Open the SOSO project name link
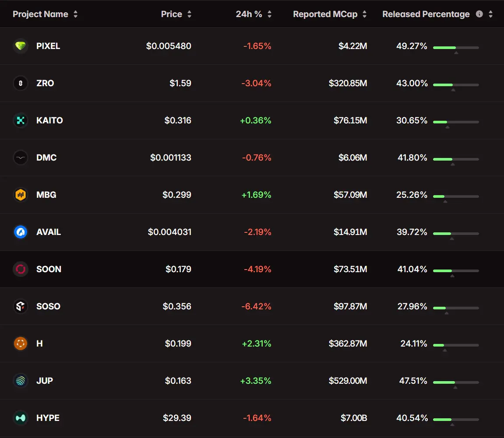504x438 pixels. tap(48, 306)
